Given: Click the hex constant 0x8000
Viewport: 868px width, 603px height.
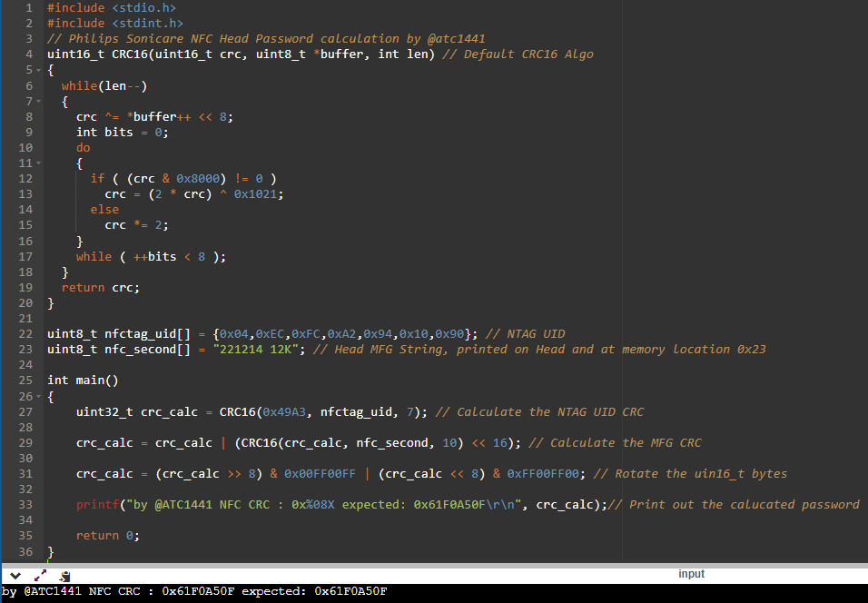Looking at the screenshot, I should [x=198, y=178].
